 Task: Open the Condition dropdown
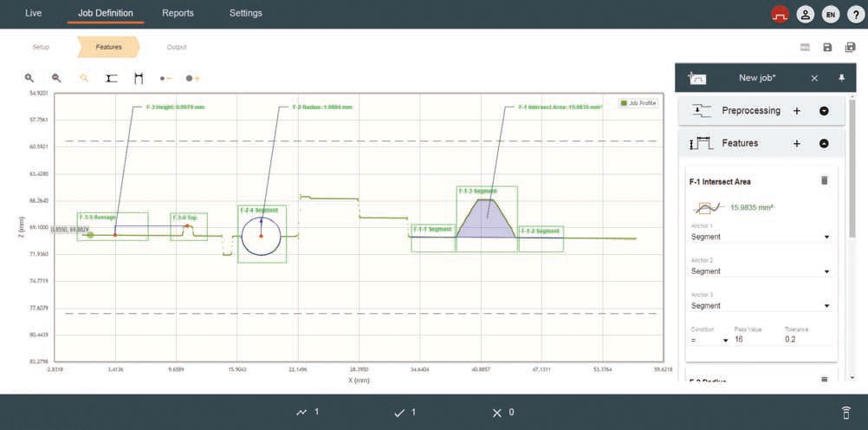(x=709, y=340)
